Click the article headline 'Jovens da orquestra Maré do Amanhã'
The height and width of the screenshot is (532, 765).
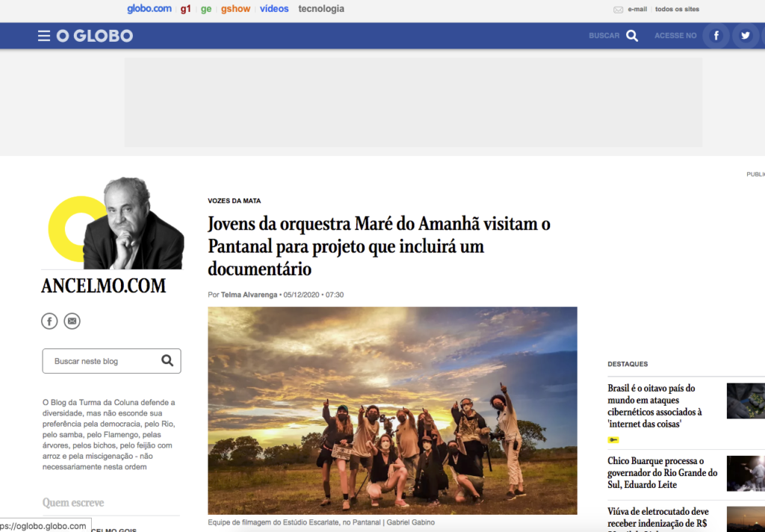379,247
